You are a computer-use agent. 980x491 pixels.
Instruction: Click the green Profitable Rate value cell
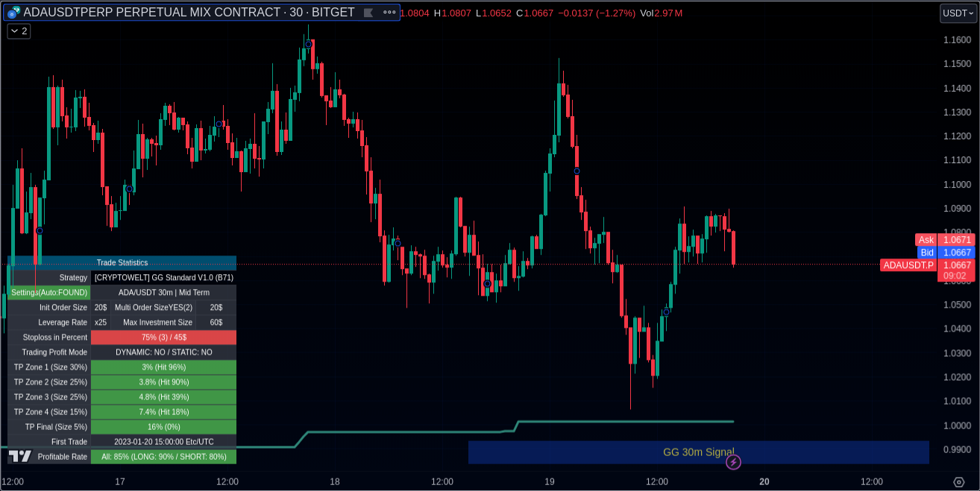tap(163, 457)
